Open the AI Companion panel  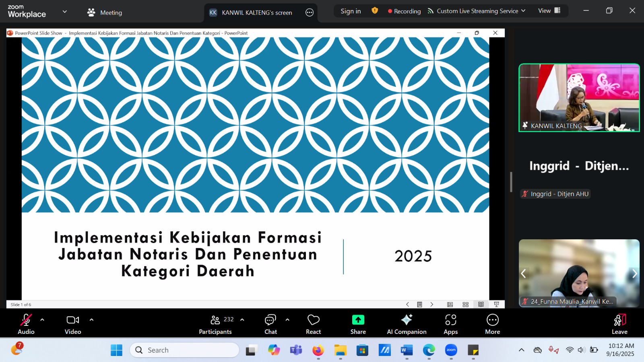pos(407,324)
